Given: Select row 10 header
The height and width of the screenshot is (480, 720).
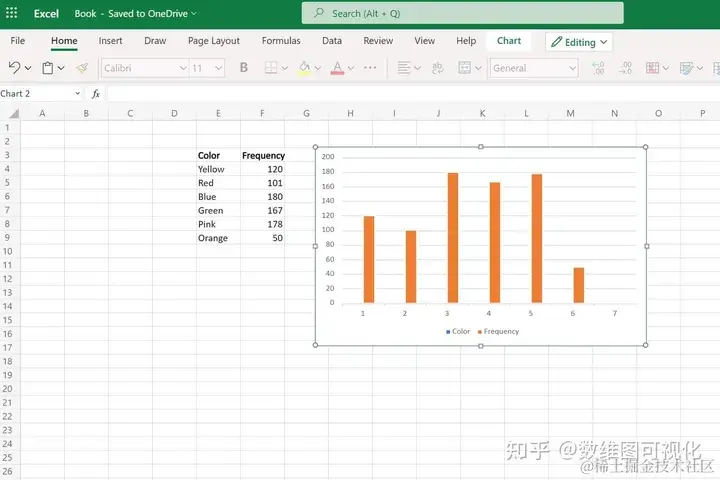Looking at the screenshot, I should coord(7,251).
